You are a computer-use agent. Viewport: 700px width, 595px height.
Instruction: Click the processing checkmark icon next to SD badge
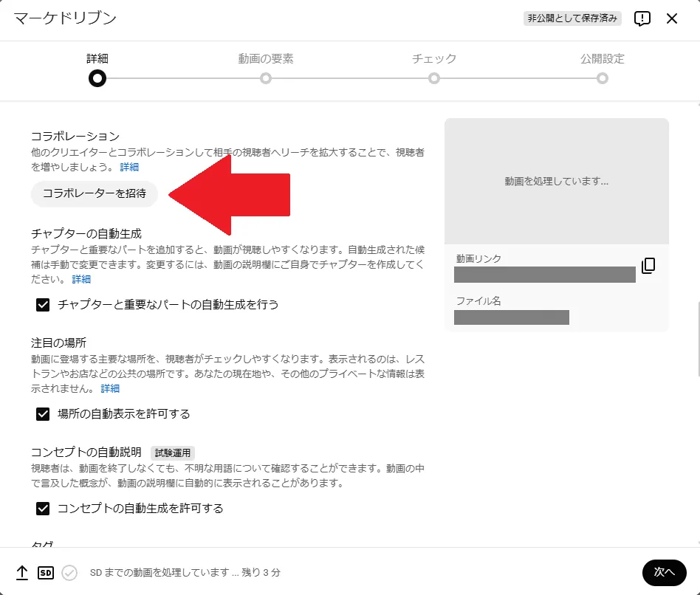point(69,572)
